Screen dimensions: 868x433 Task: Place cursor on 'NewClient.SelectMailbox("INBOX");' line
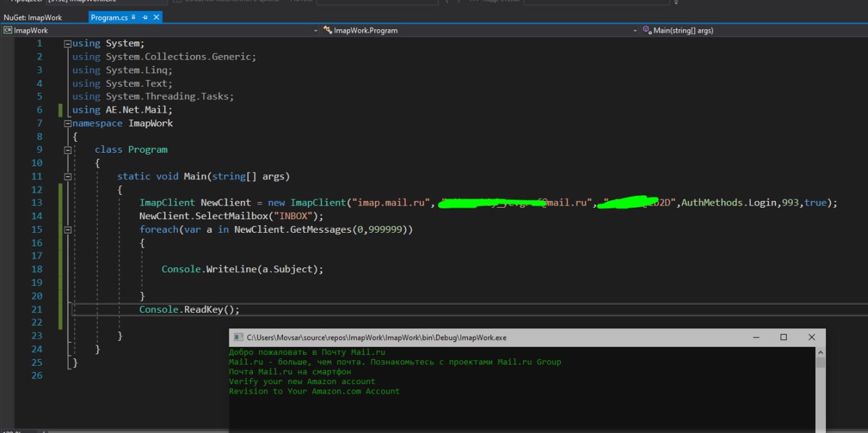[231, 216]
